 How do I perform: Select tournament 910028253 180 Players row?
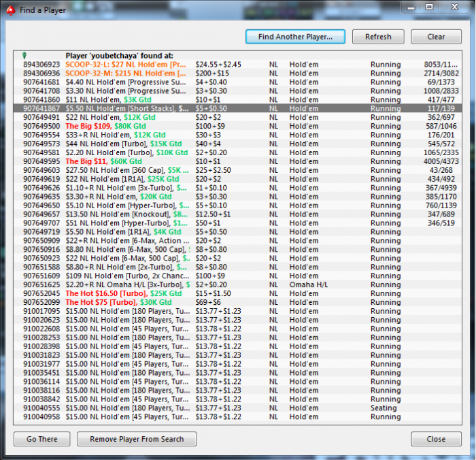pos(238,338)
